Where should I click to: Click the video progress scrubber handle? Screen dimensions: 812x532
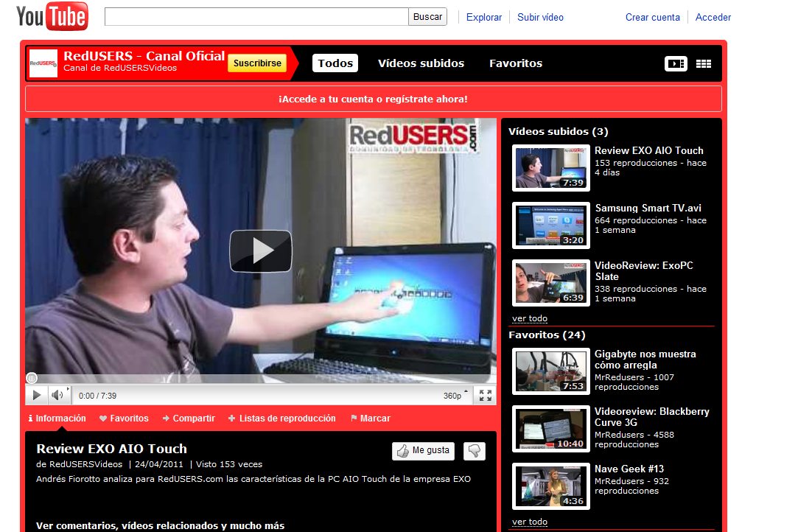[32, 378]
